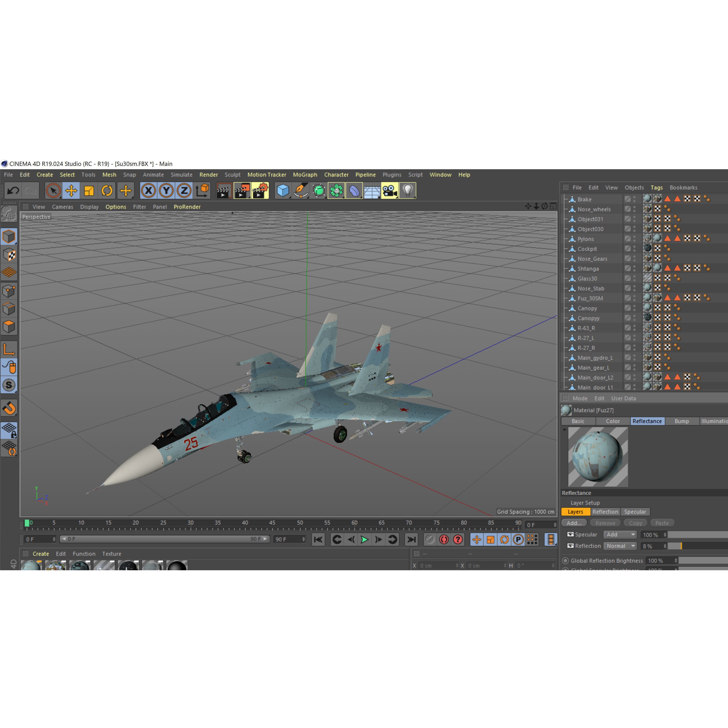Click the Layers button in Reflectance panel
The image size is (728, 728).
point(575,512)
